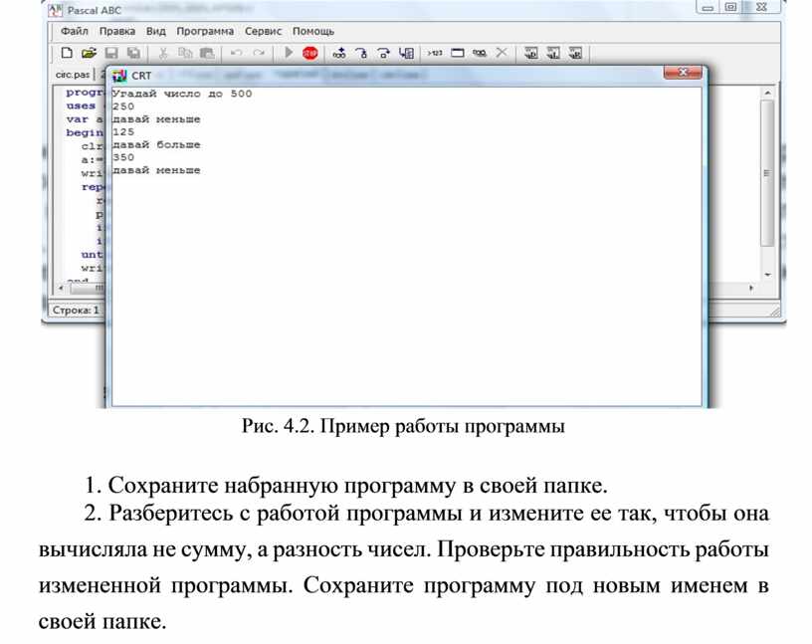Open the Файл menu
This screenshot has width=812, height=644.
pos(75,31)
